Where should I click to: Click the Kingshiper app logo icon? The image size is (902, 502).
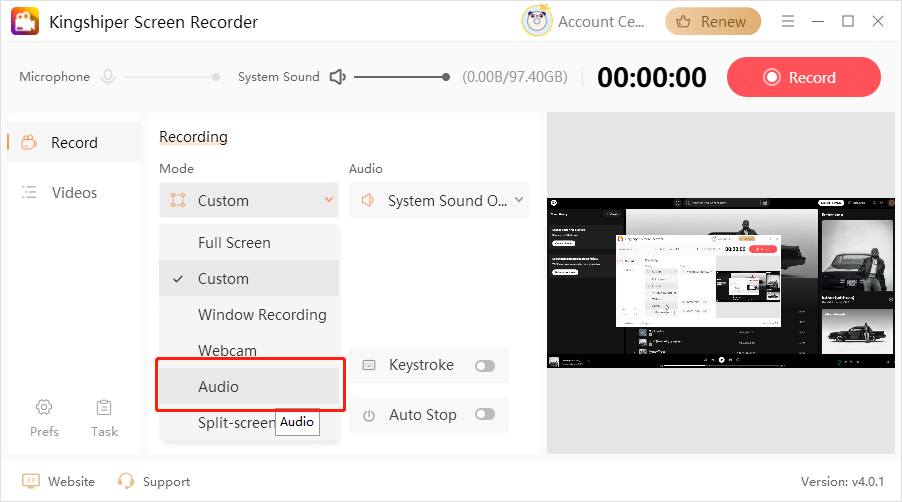[x=25, y=21]
